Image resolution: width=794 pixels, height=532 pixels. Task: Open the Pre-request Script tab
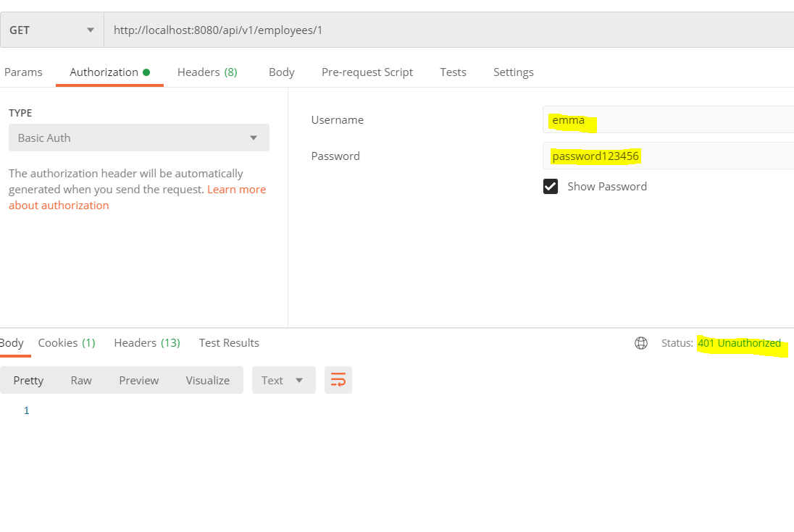367,72
